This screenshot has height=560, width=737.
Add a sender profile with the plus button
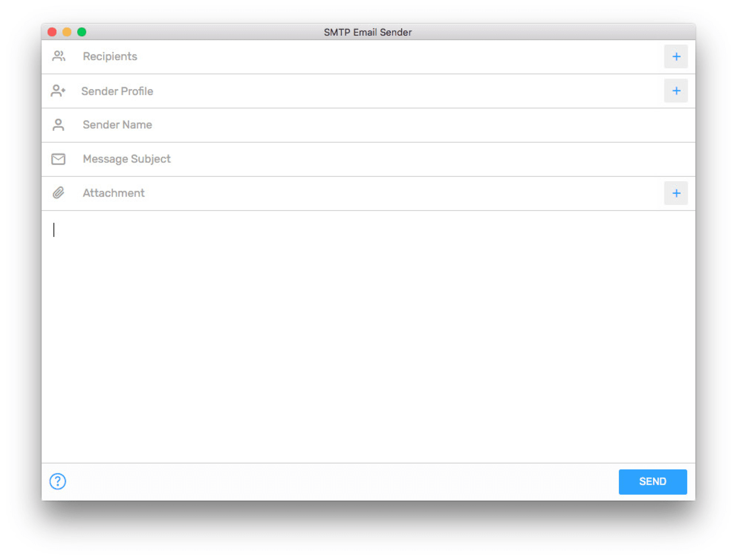tap(676, 91)
